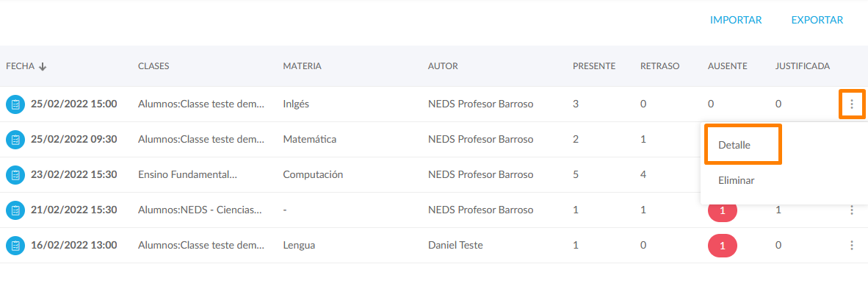Click the EXPORTAR button
Screen dimensions: 868x292
817,21
